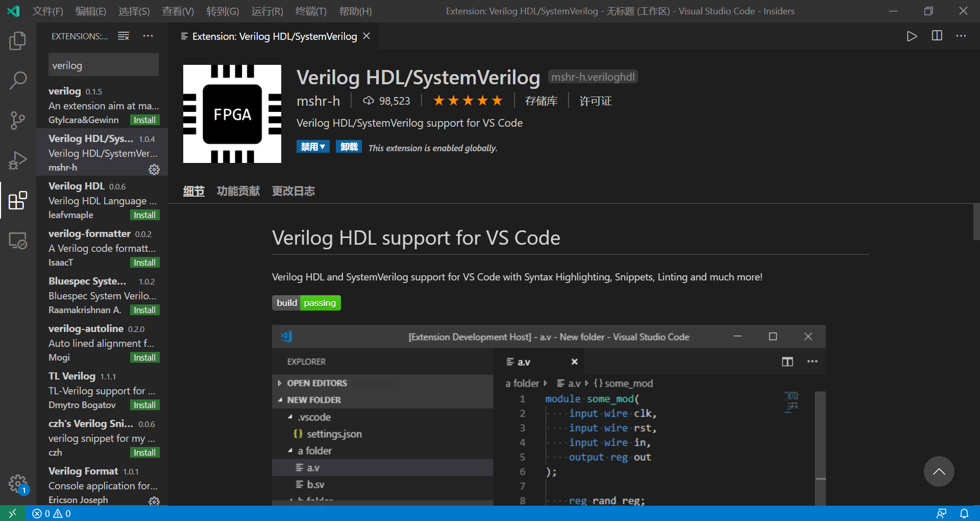The image size is (980, 521).
Task: Open the editor title bar more actions menu
Action: [961, 36]
